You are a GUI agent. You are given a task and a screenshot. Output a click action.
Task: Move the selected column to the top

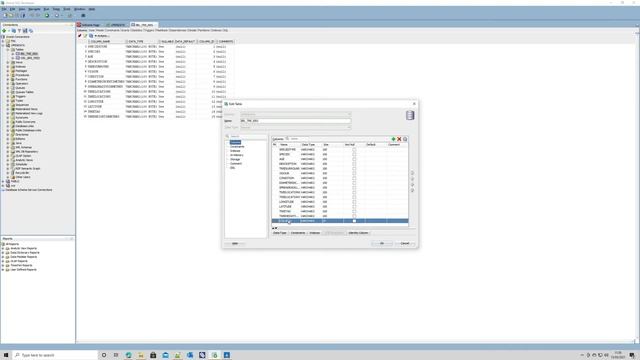[x=412, y=173]
